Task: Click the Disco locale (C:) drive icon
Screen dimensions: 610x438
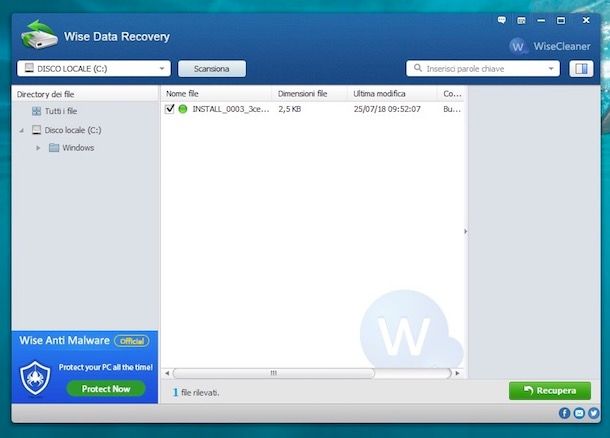Action: (x=36, y=130)
